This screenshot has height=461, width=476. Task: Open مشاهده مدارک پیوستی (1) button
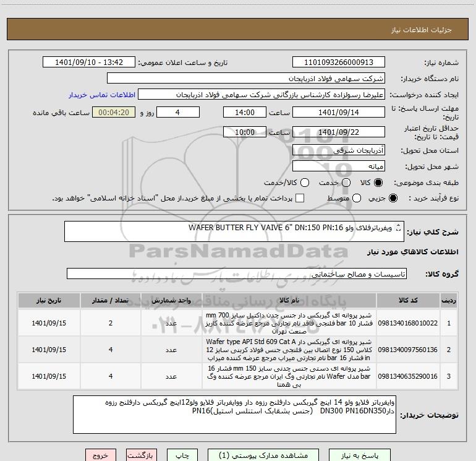click(263, 455)
